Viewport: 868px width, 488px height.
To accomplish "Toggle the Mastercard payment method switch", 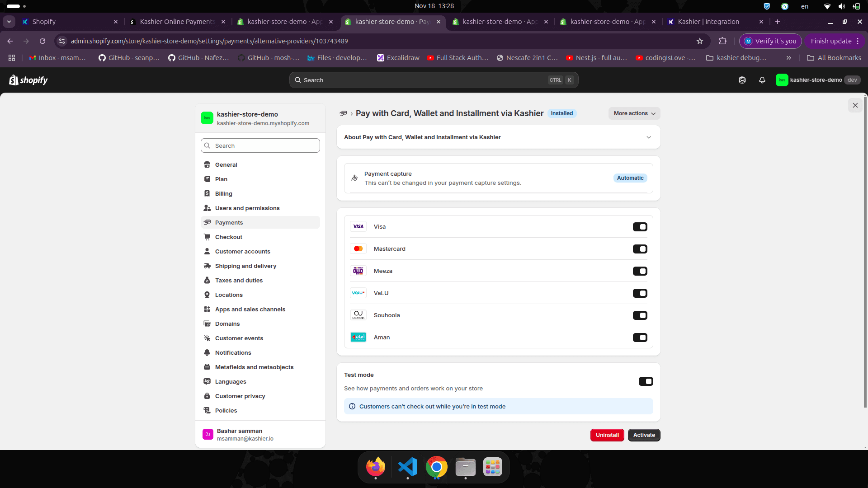I will (x=640, y=249).
